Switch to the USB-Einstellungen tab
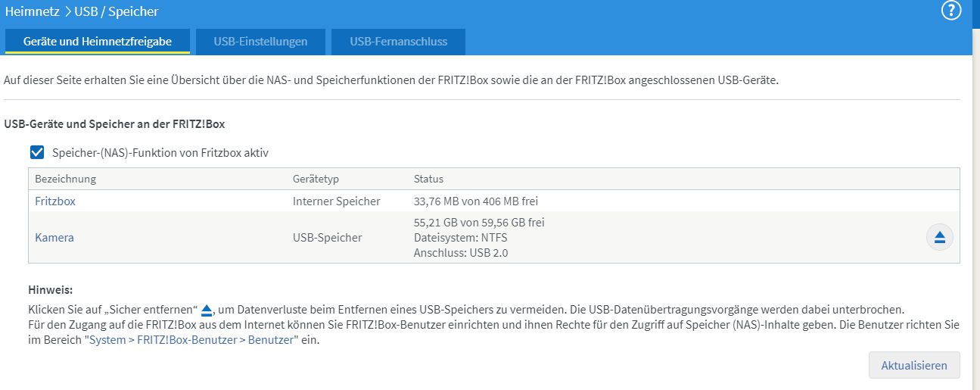 [x=260, y=42]
